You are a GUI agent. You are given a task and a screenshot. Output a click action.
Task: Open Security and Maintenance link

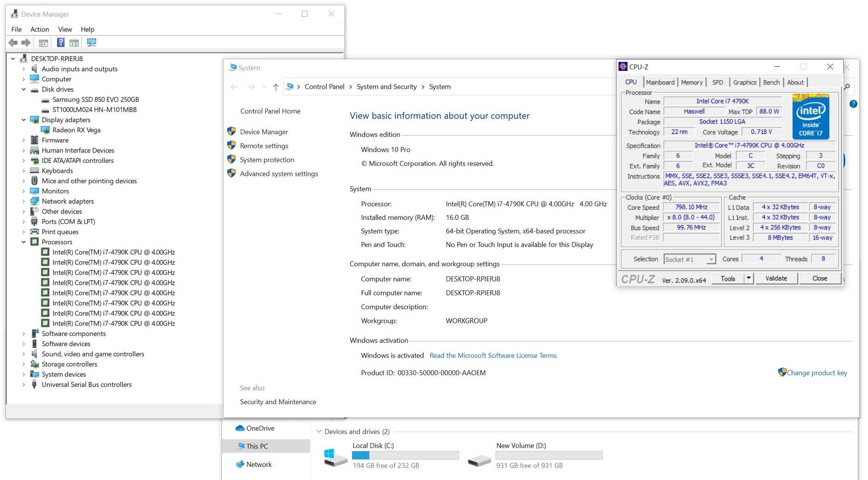point(278,402)
